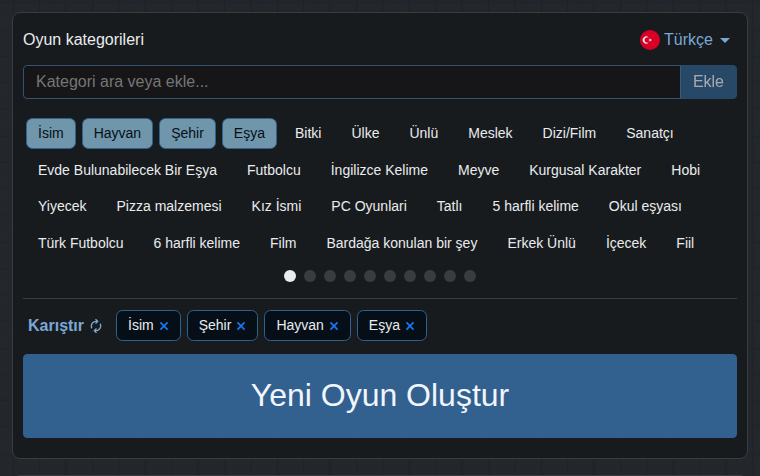Select the PC Oyunlari category
760x476 pixels.
tap(369, 206)
